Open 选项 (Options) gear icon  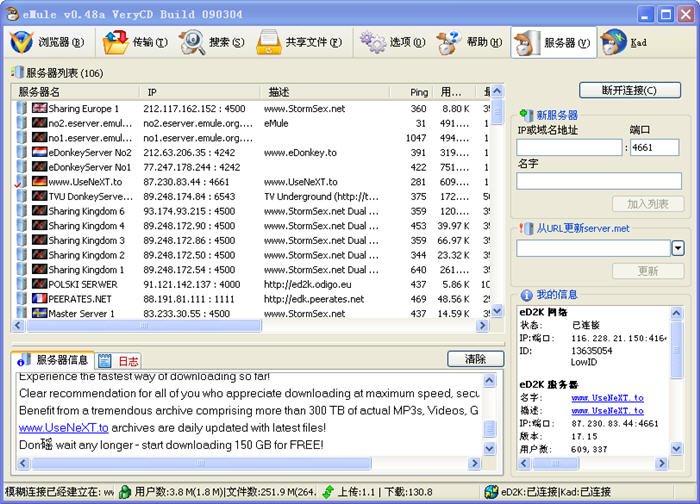(x=373, y=42)
